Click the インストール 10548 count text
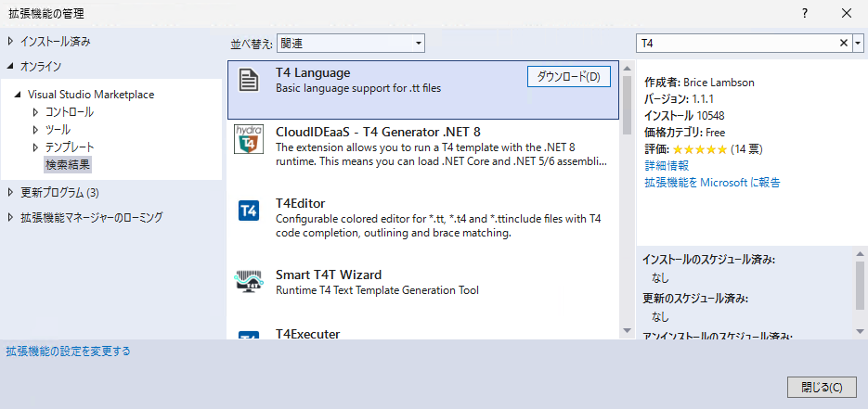Image resolution: width=868 pixels, height=409 pixels. [x=684, y=116]
